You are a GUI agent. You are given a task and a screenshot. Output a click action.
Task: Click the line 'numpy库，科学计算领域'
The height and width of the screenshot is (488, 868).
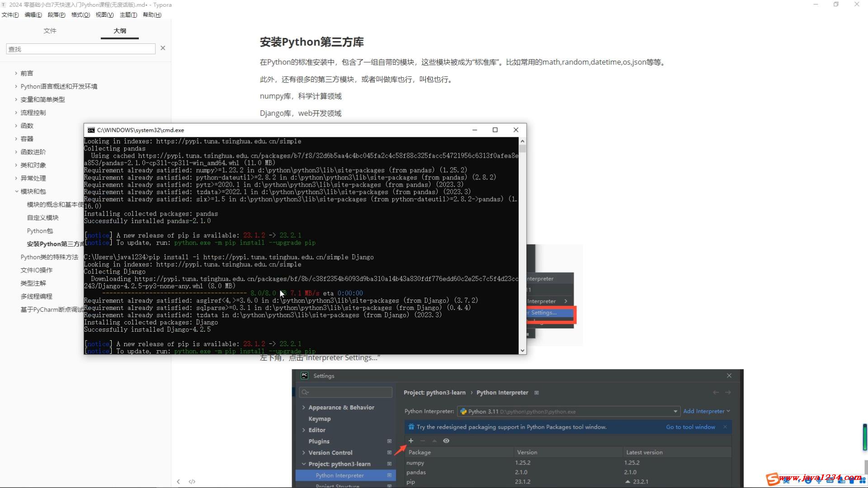coord(301,96)
